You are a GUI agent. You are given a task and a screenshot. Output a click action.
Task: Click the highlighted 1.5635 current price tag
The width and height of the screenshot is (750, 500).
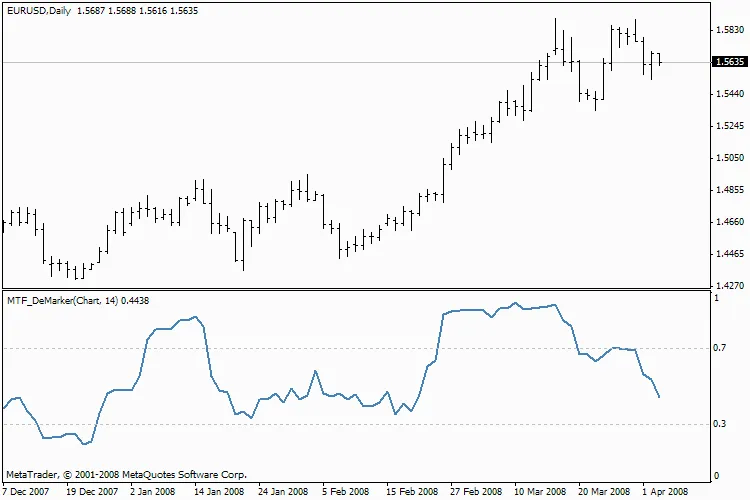tap(727, 62)
